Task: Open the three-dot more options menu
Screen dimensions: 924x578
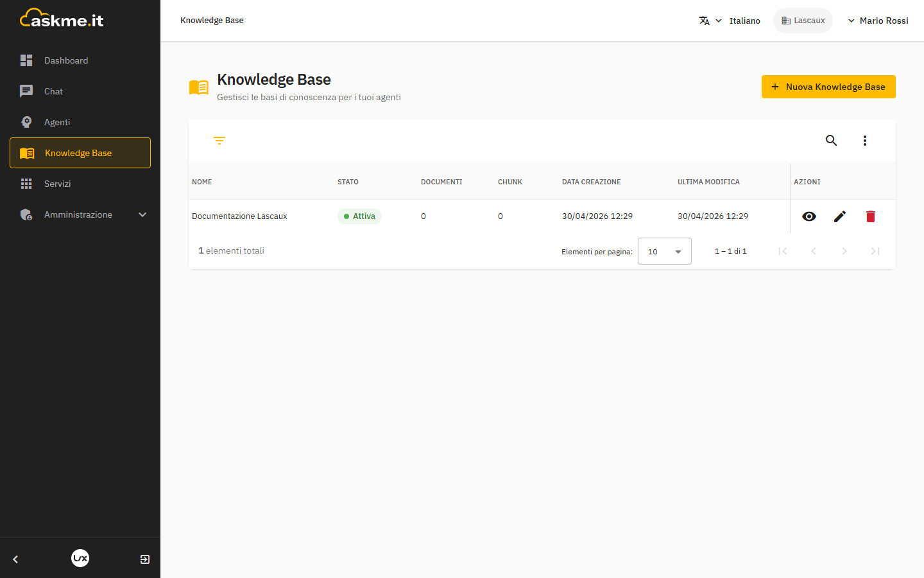Action: pos(865,141)
